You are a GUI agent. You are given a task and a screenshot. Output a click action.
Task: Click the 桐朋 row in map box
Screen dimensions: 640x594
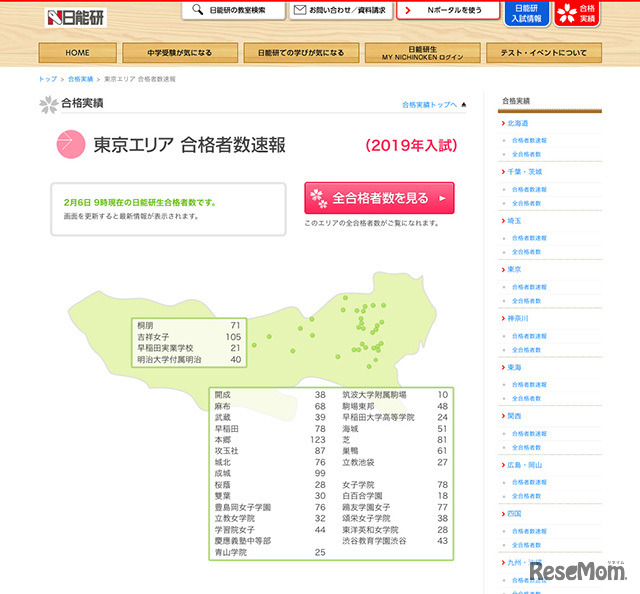pos(189,325)
